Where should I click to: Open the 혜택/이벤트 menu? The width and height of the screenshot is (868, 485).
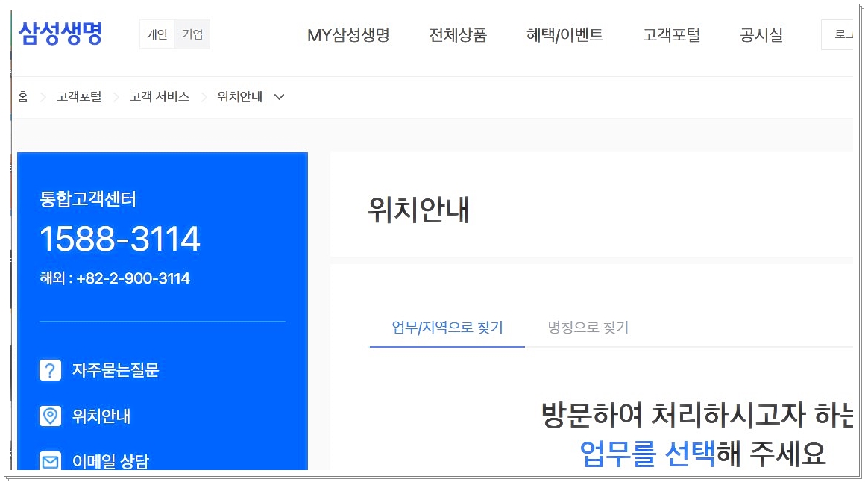click(564, 35)
